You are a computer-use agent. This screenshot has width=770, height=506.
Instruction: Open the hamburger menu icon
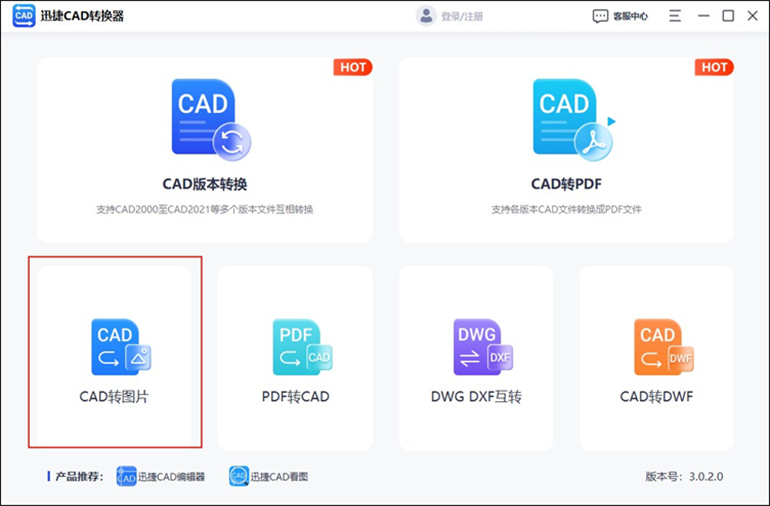pyautogui.click(x=675, y=16)
